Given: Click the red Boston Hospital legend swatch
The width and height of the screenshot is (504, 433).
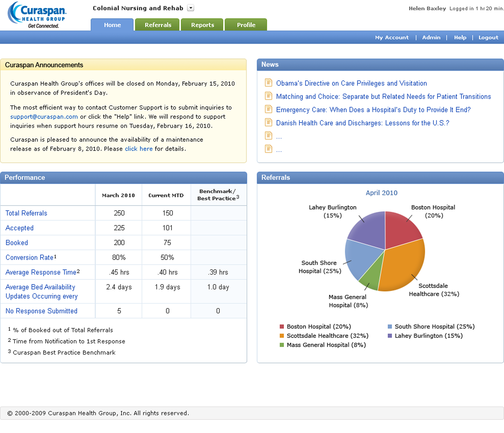Looking at the screenshot, I should point(282,327).
